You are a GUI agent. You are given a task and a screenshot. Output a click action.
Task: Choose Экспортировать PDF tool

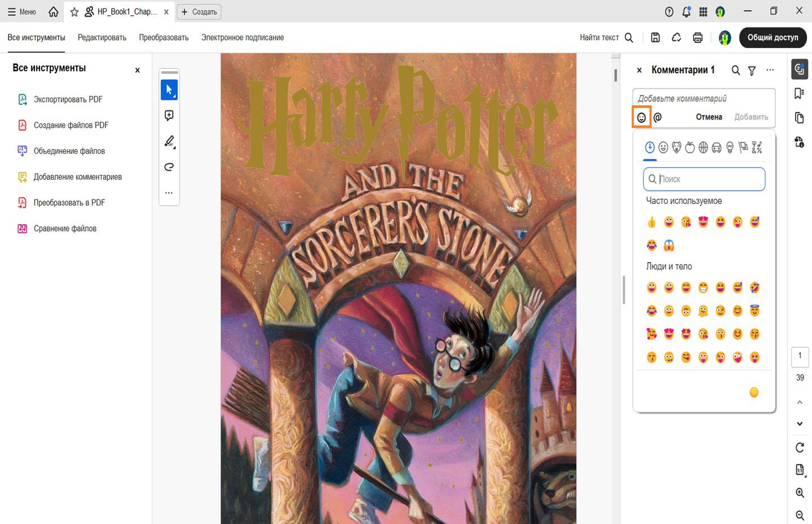coord(60,100)
